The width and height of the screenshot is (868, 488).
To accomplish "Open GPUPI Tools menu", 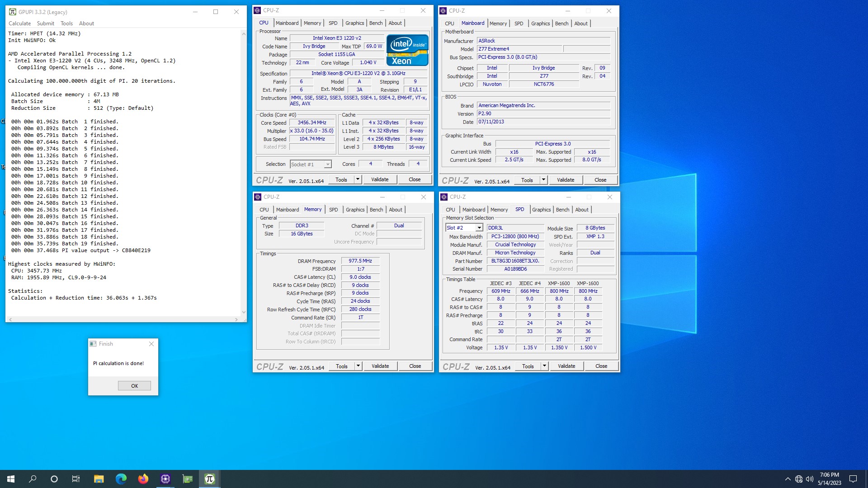I will [66, 23].
